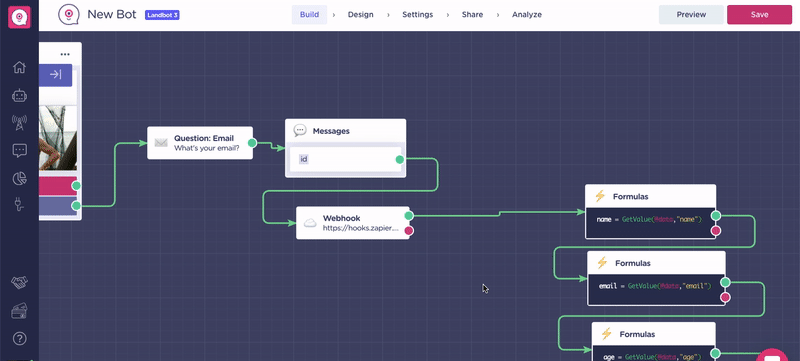The image size is (800, 361).
Task: Open the Chats speech bubble icon
Action: (19, 150)
